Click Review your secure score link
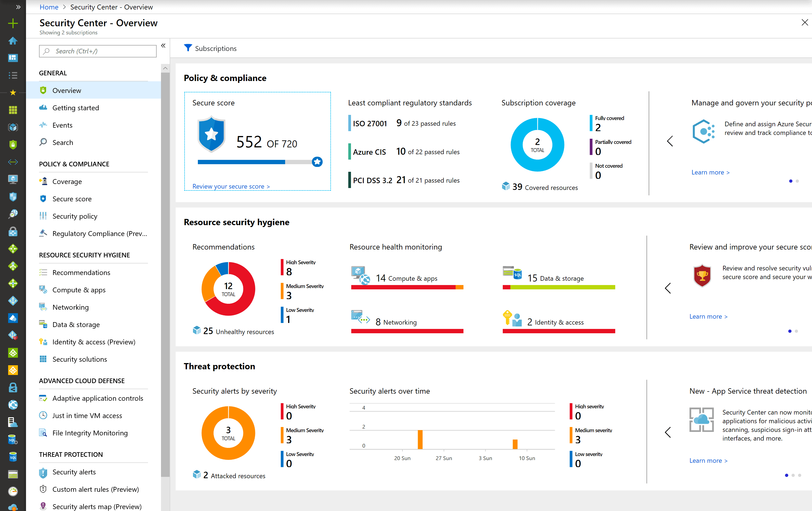The height and width of the screenshot is (511, 812). pos(231,186)
